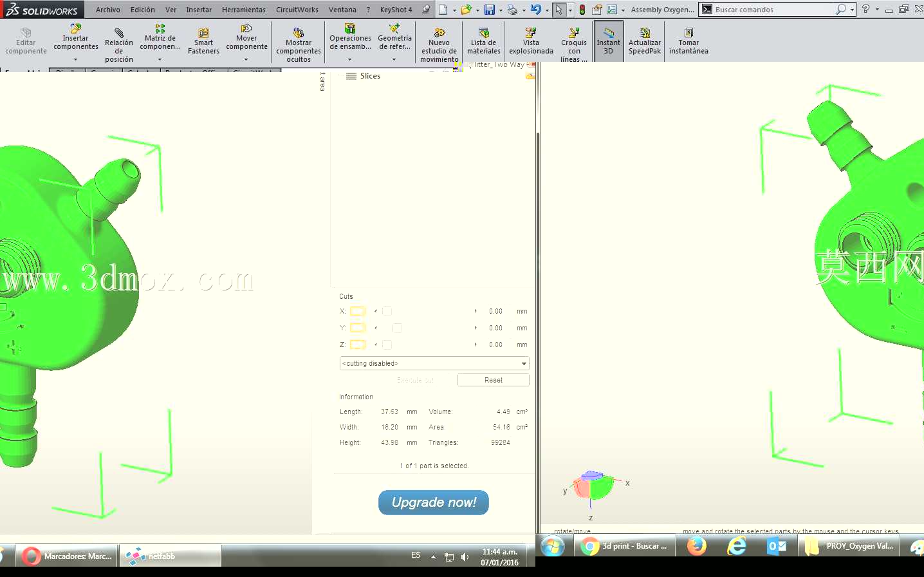
Task: Expand the Insertar componentes dropdown arrow
Action: pos(75,59)
